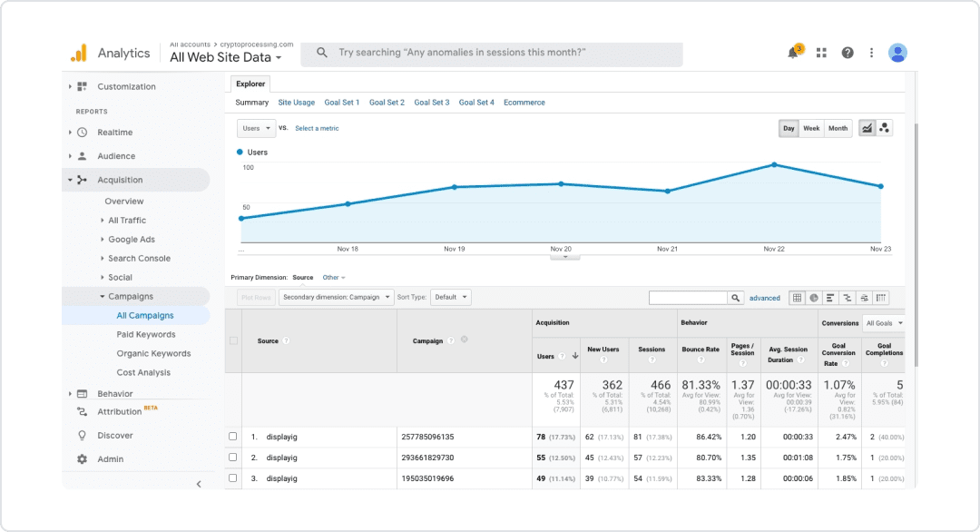This screenshot has height=532, width=980.
Task: Tick checkbox for row 195035019696
Action: tap(232, 478)
